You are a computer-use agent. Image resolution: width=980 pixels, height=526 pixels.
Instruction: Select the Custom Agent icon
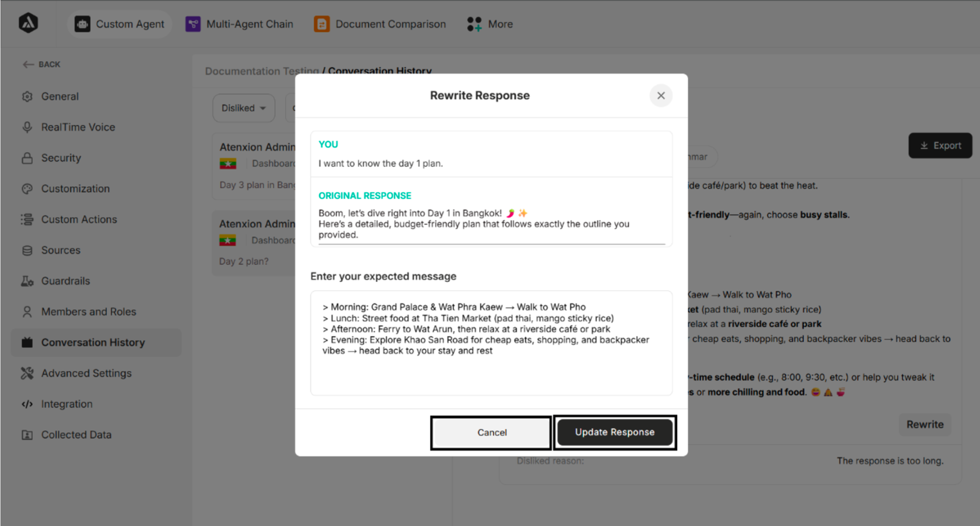(x=82, y=24)
